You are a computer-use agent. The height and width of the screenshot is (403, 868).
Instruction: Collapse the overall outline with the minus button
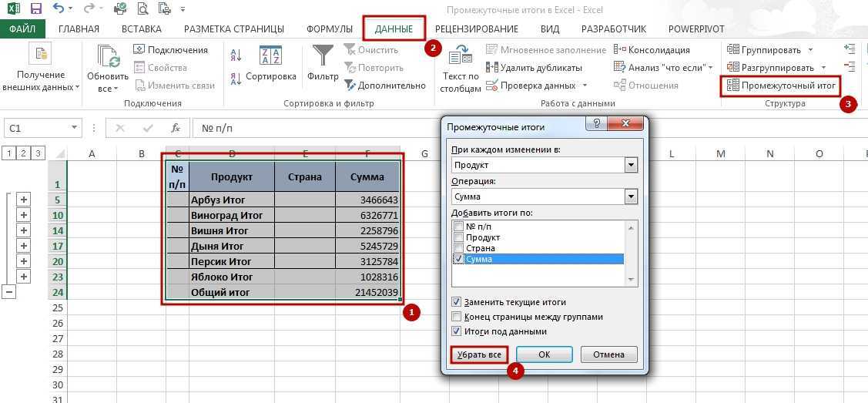tap(9, 292)
